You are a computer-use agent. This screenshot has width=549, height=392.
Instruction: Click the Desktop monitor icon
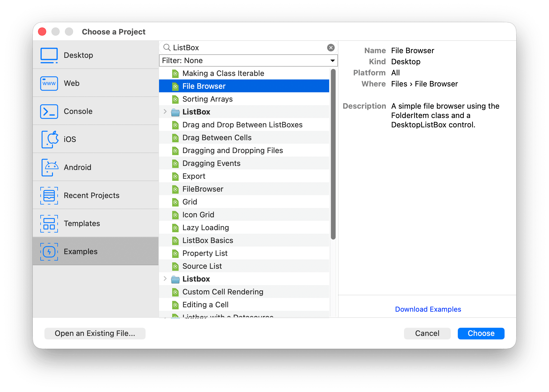49,55
